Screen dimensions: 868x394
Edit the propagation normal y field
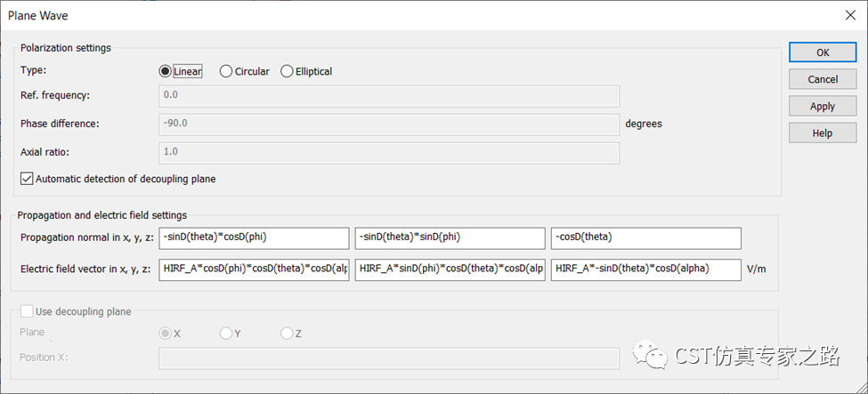click(x=450, y=238)
